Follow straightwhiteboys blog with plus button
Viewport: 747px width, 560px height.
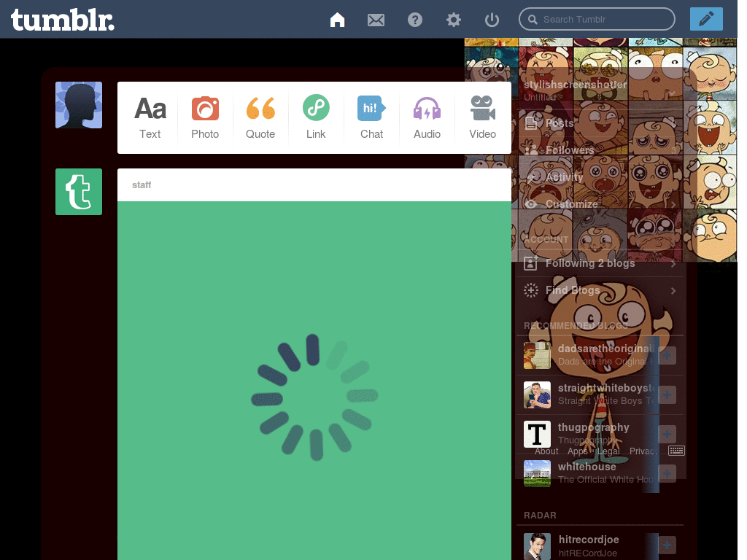point(667,394)
